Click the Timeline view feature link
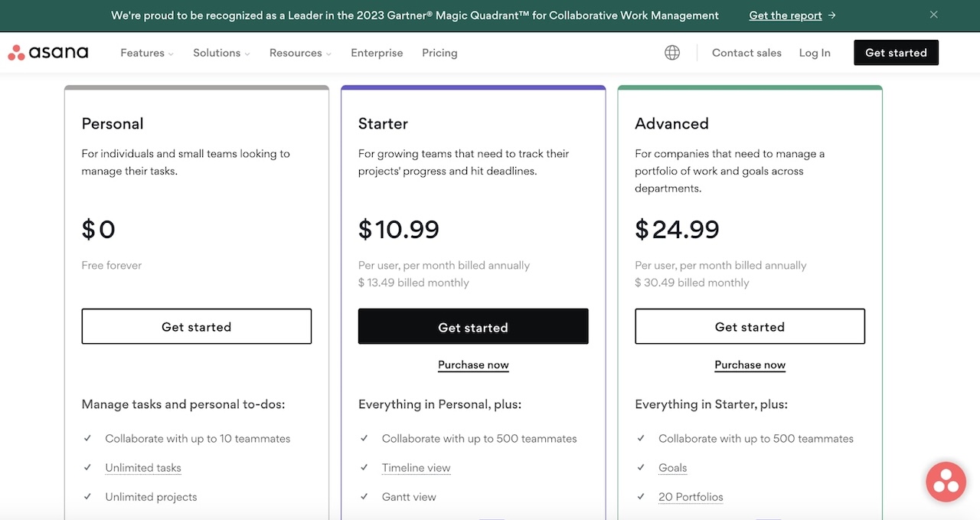This screenshot has height=520, width=980. 416,467
